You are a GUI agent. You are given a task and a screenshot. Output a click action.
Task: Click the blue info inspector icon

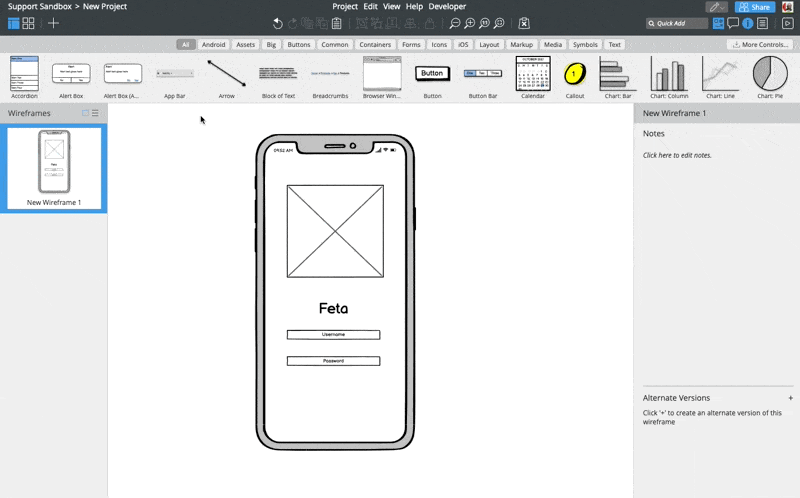click(x=748, y=23)
